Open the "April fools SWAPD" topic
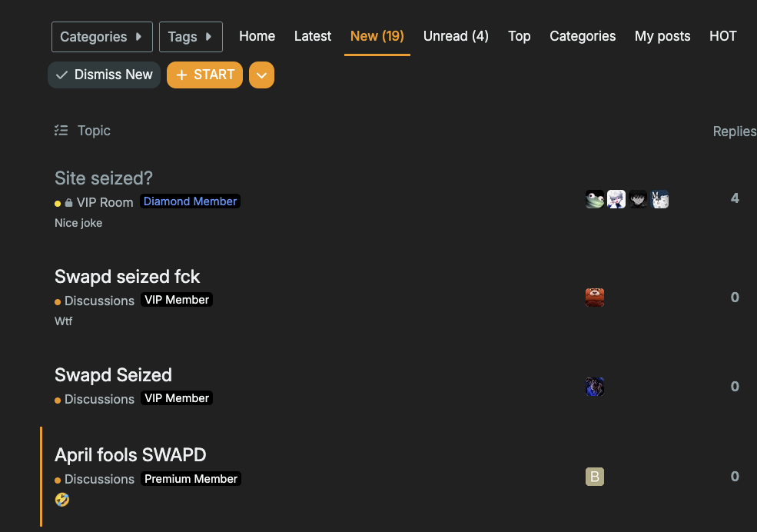The width and height of the screenshot is (757, 532). [x=130, y=455]
